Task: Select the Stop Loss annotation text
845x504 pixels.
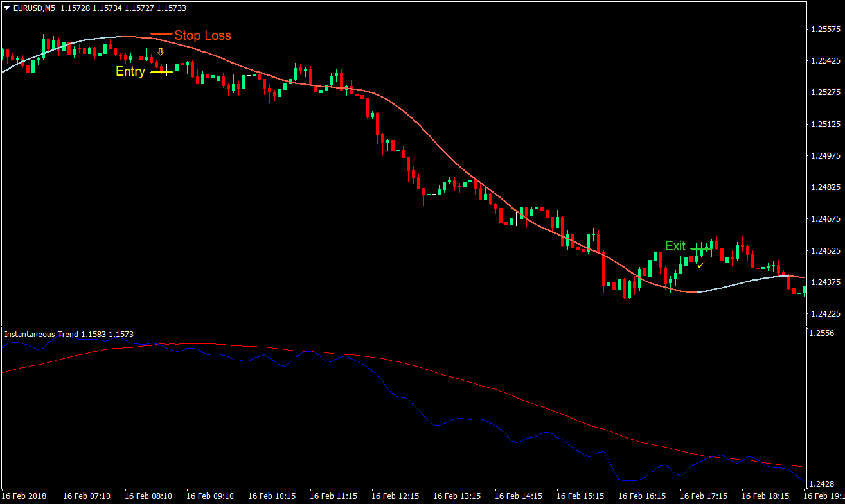Action: pyautogui.click(x=202, y=36)
